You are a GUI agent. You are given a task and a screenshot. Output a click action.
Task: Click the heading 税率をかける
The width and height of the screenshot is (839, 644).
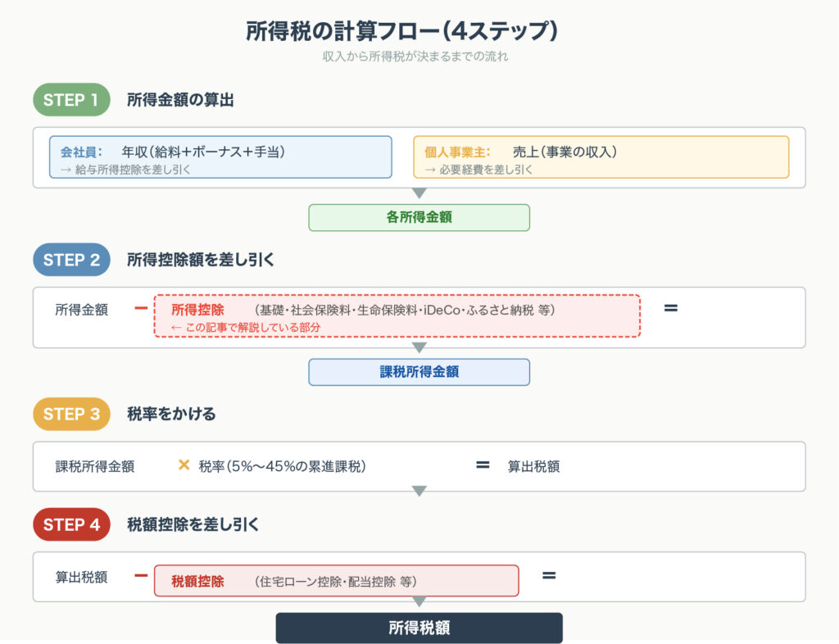(171, 414)
